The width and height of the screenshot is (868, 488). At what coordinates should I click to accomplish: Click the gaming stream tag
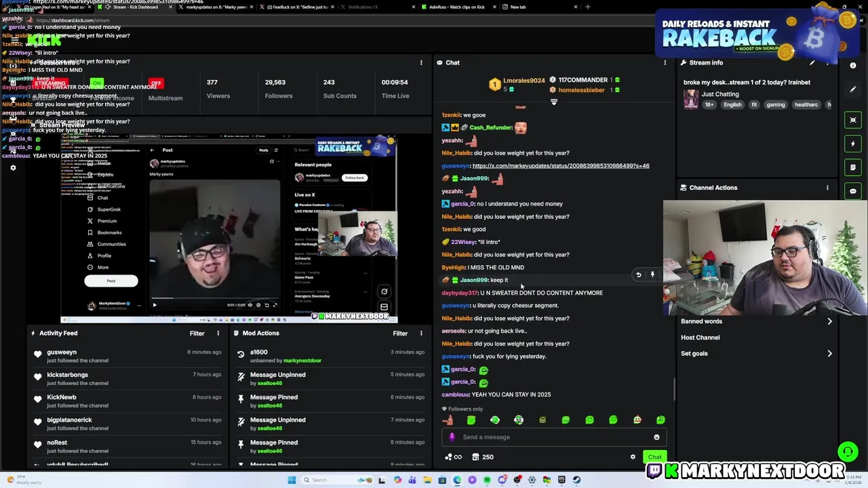tap(776, 105)
